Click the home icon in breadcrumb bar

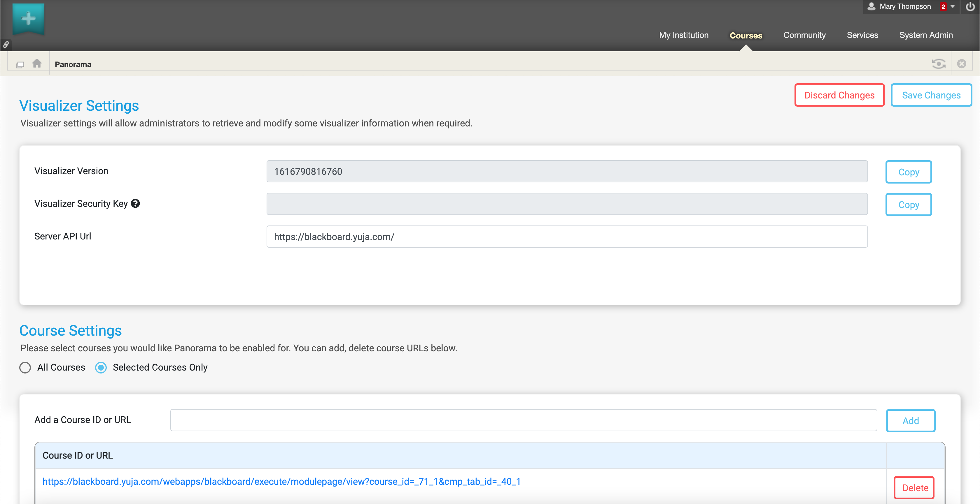pos(37,64)
